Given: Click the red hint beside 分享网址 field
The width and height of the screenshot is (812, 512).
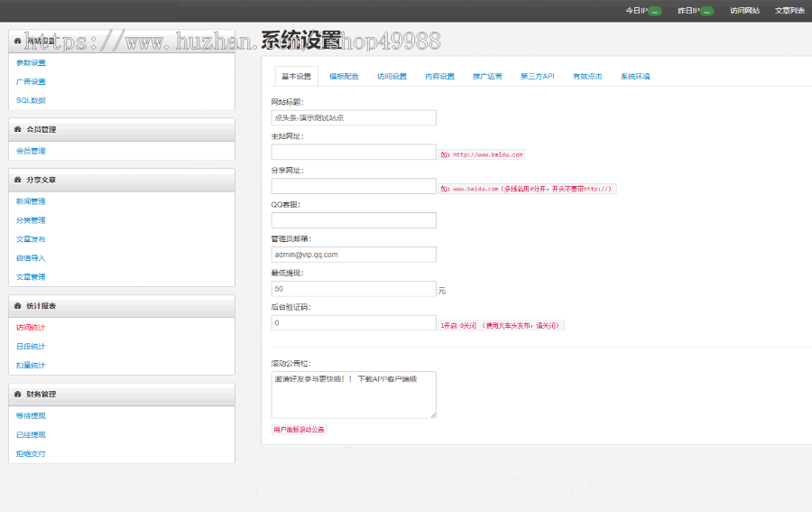Looking at the screenshot, I should point(527,189).
